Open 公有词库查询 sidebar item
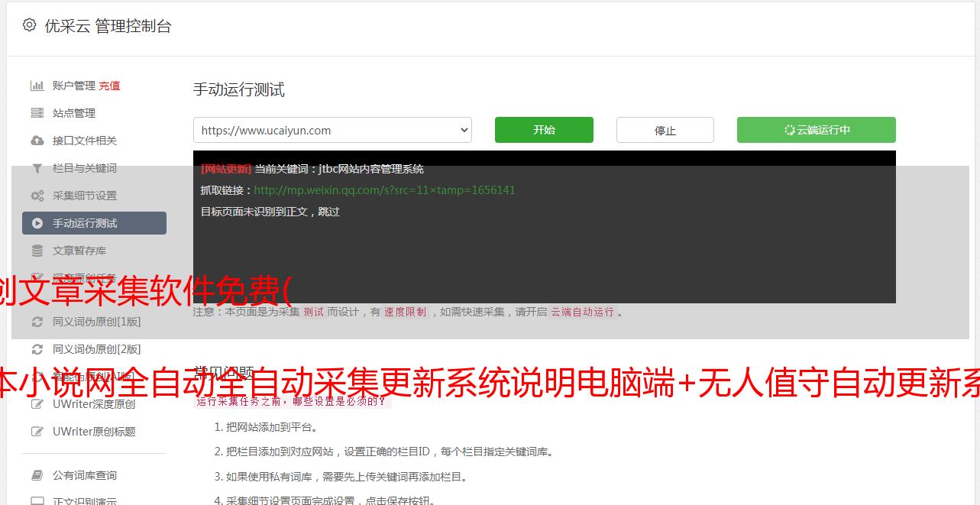The width and height of the screenshot is (980, 505). pyautogui.click(x=85, y=475)
